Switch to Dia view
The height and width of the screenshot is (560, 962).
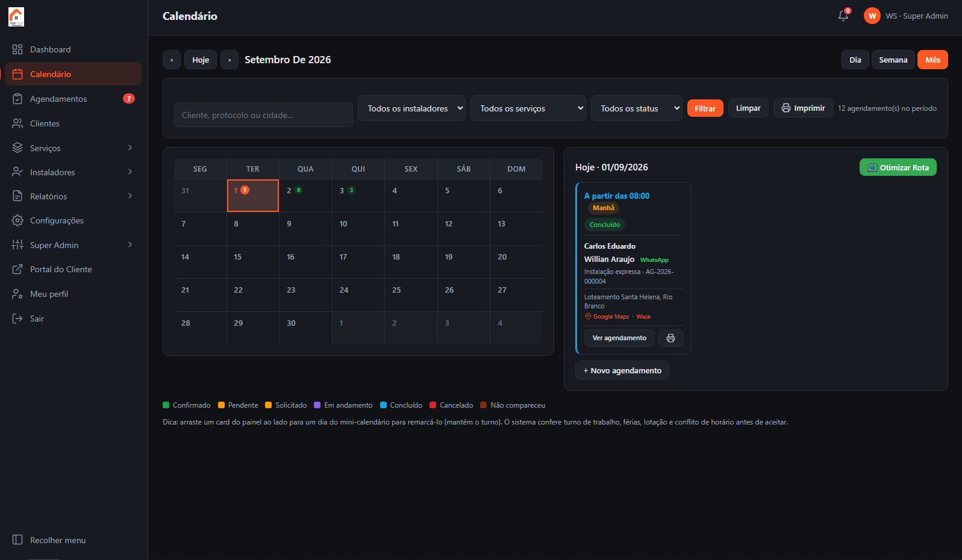point(855,60)
